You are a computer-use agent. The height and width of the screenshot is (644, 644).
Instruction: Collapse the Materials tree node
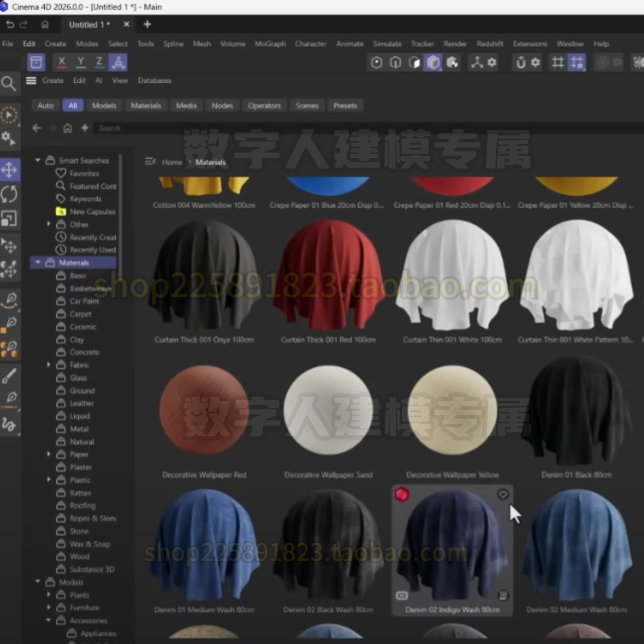[x=38, y=263]
